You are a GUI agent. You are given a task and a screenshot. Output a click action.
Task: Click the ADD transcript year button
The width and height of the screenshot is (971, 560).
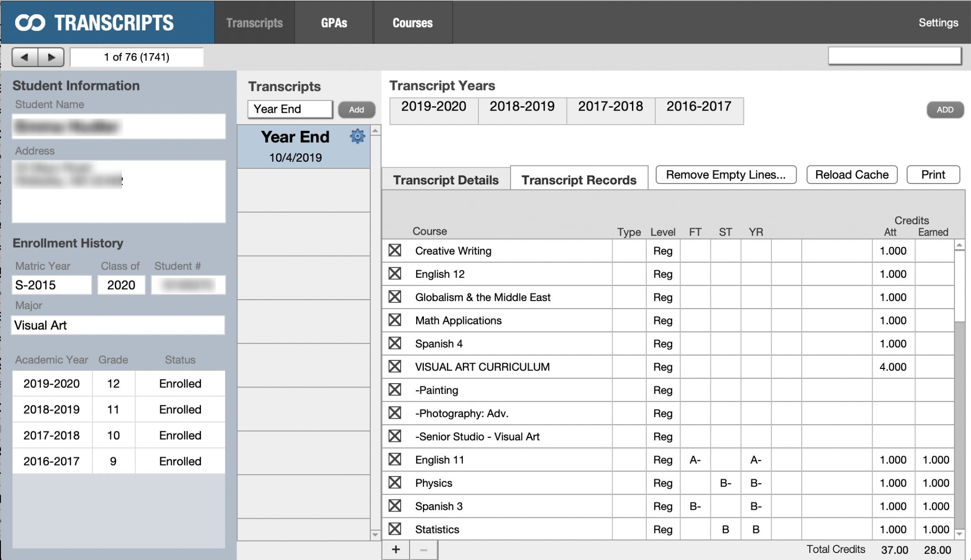945,110
